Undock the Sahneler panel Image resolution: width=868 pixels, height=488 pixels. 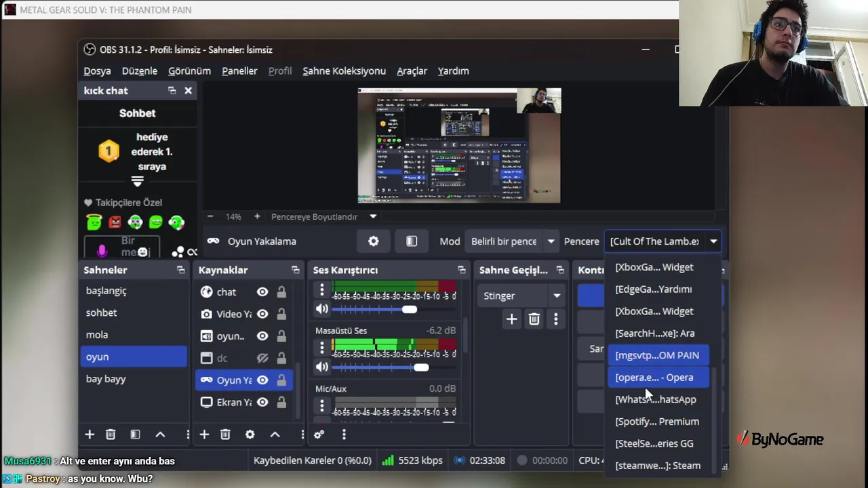click(180, 270)
